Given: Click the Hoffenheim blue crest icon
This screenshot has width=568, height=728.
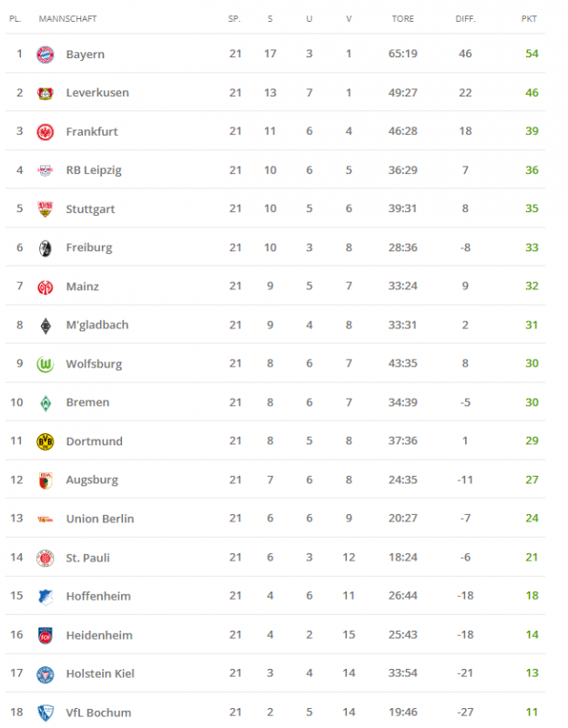Looking at the screenshot, I should coord(46,596).
